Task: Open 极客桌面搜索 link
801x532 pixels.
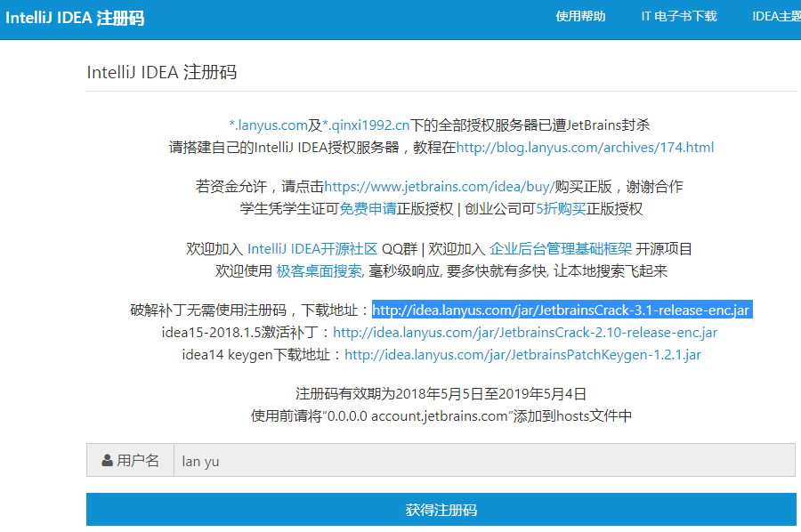Action: pos(320,271)
